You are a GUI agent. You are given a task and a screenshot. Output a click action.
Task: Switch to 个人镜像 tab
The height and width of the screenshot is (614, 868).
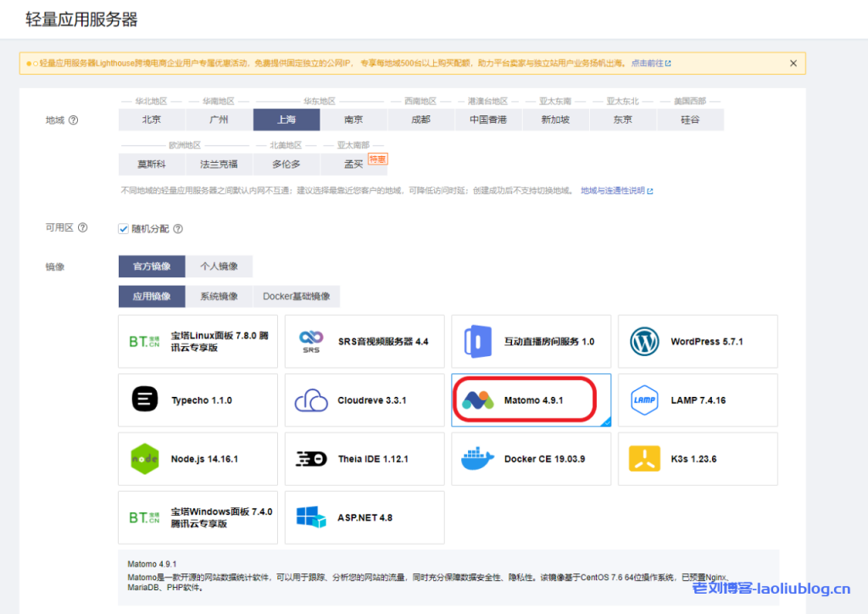(x=219, y=266)
